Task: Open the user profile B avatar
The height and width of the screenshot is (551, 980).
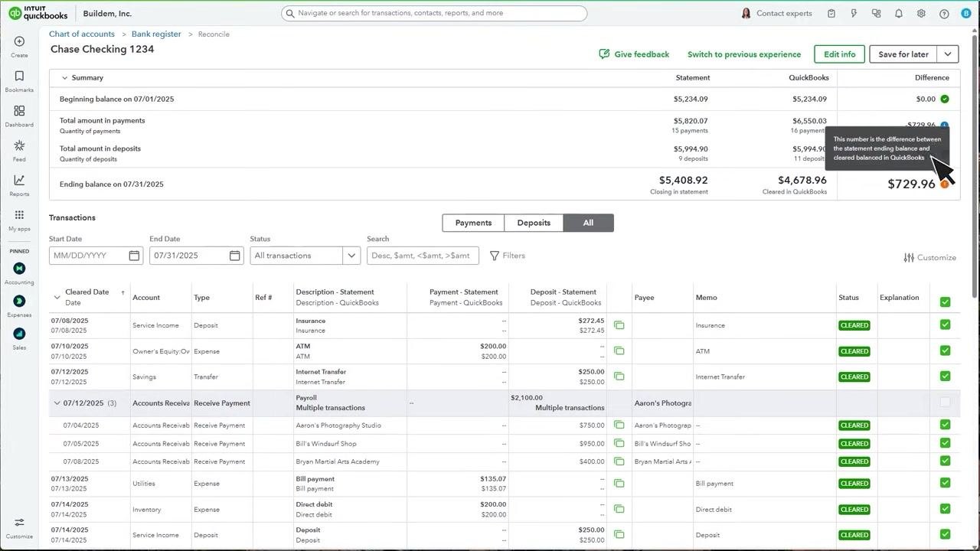Action: (966, 13)
